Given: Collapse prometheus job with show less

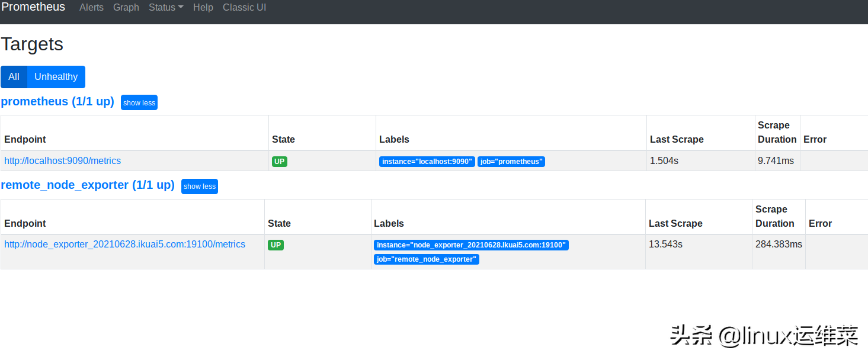Looking at the screenshot, I should (x=139, y=102).
